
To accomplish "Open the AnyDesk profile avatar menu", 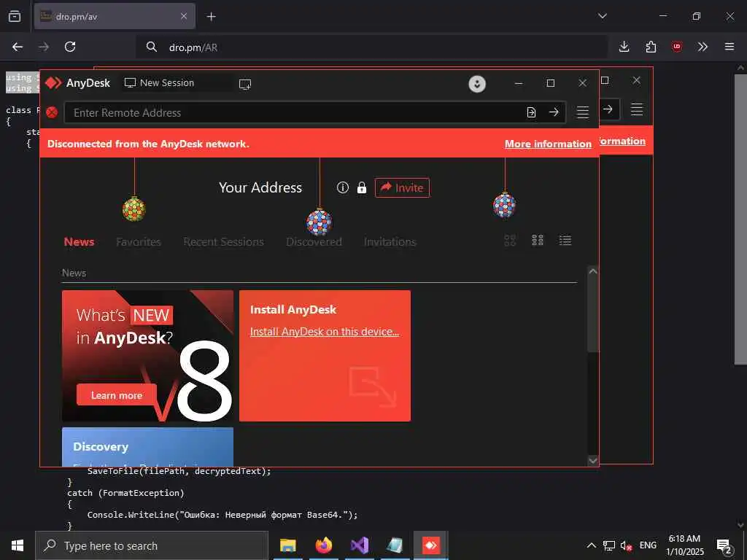I will tap(477, 84).
